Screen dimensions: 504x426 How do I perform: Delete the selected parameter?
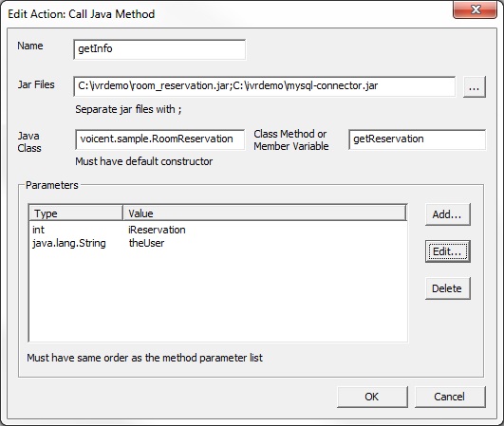[x=448, y=288]
